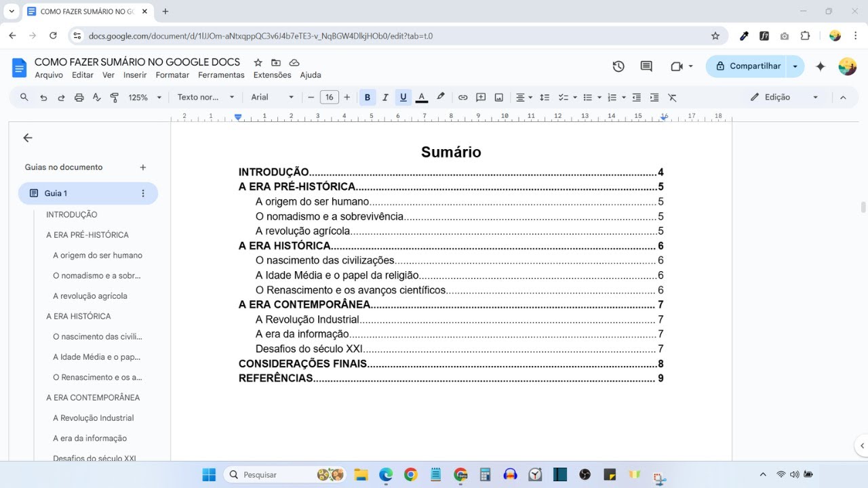This screenshot has height=488, width=868.
Task: Click the font size field
Action: pos(330,98)
